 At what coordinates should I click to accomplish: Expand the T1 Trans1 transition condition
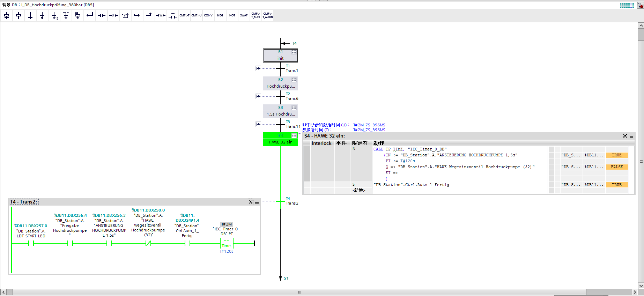(258, 68)
